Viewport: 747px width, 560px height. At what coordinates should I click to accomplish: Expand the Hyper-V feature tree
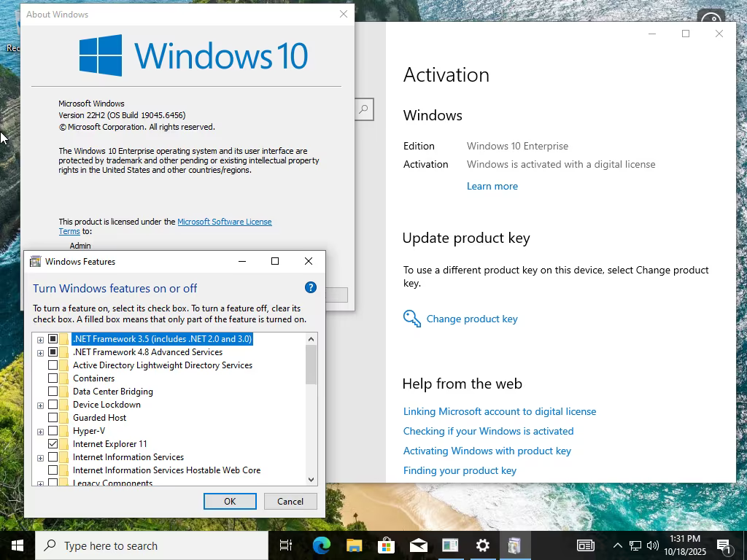tap(41, 432)
